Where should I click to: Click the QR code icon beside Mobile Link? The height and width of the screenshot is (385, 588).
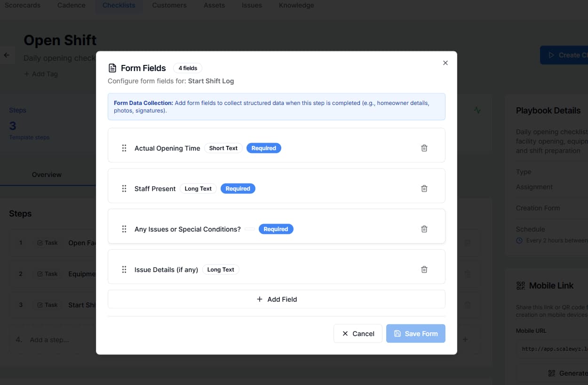(x=520, y=285)
